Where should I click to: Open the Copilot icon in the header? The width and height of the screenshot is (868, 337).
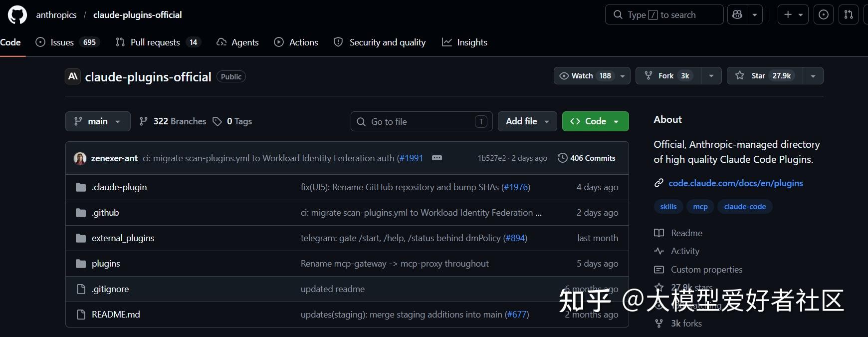click(737, 14)
